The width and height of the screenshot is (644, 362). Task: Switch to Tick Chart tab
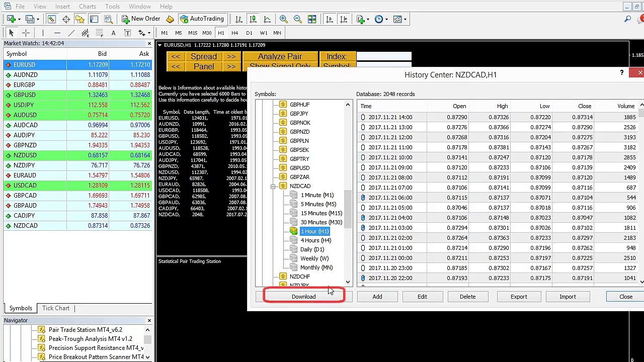(x=56, y=308)
